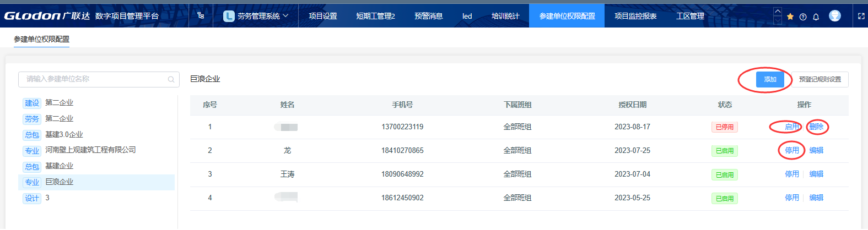Click the 状态 column header
Image resolution: width=868 pixels, height=230 pixels.
[x=725, y=105]
